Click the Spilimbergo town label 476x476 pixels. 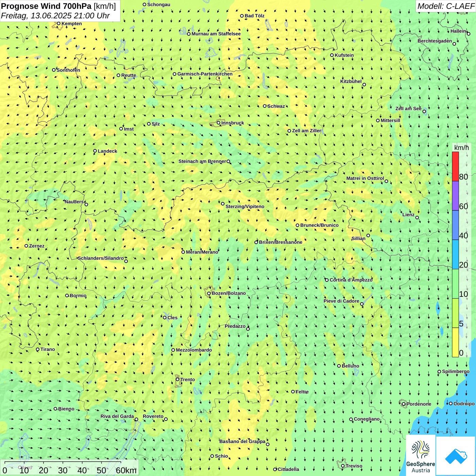(x=456, y=371)
